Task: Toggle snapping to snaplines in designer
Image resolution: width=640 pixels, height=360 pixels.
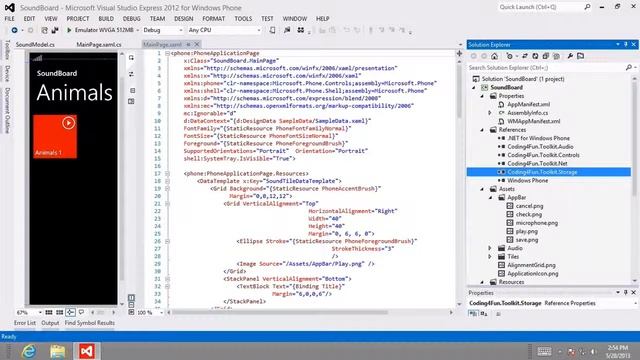Action: 70,312
